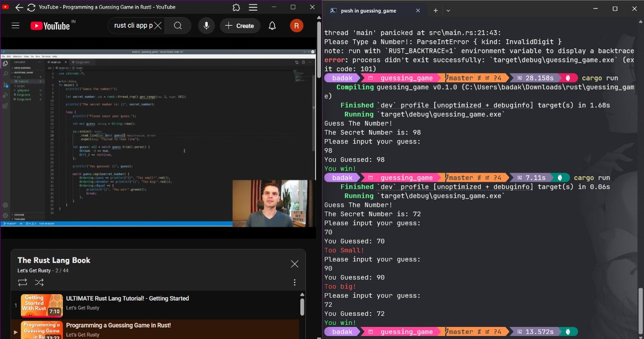644x339 pixels.
Task: Click 'You Guessed: 70' in terminal
Action: tap(354, 241)
